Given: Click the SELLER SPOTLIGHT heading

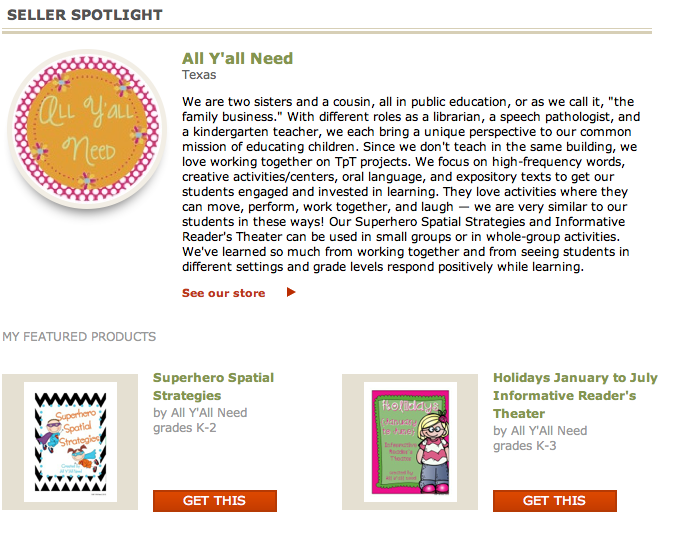Looking at the screenshot, I should pyautogui.click(x=85, y=15).
